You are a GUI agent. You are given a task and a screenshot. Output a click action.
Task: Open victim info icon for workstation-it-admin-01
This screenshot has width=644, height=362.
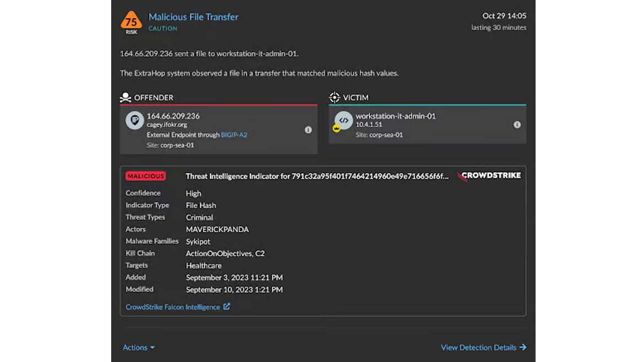point(517,125)
